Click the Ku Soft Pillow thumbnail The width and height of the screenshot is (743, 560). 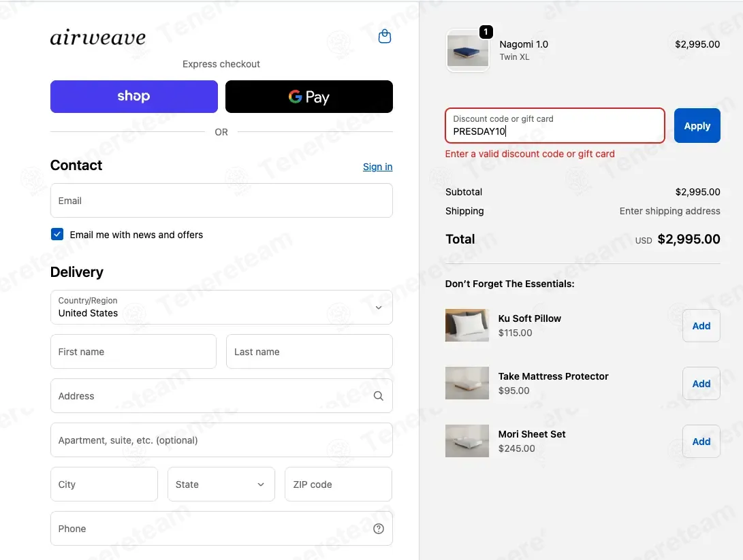click(467, 325)
